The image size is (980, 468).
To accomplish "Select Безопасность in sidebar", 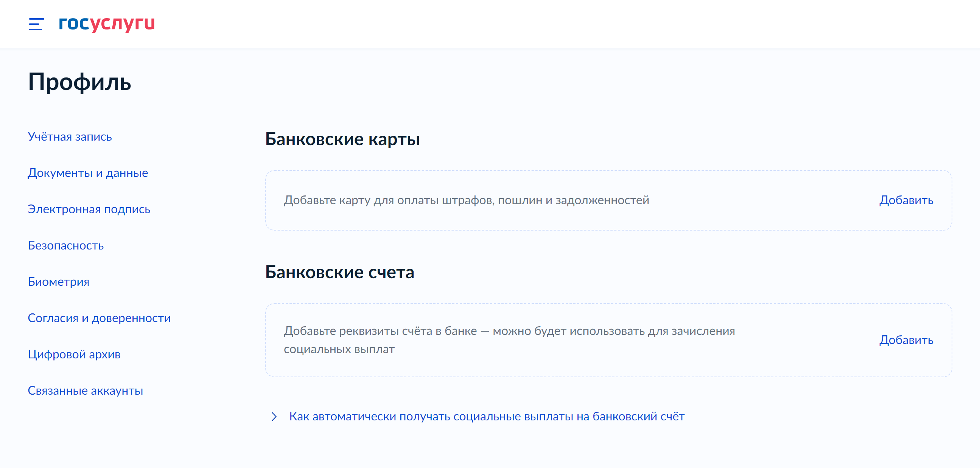I will click(66, 246).
